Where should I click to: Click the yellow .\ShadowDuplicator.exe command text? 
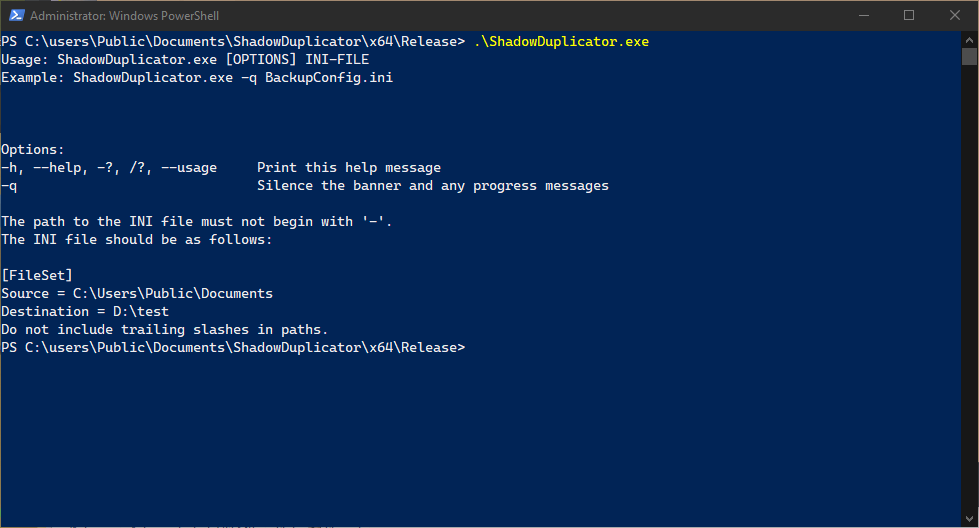tap(561, 42)
